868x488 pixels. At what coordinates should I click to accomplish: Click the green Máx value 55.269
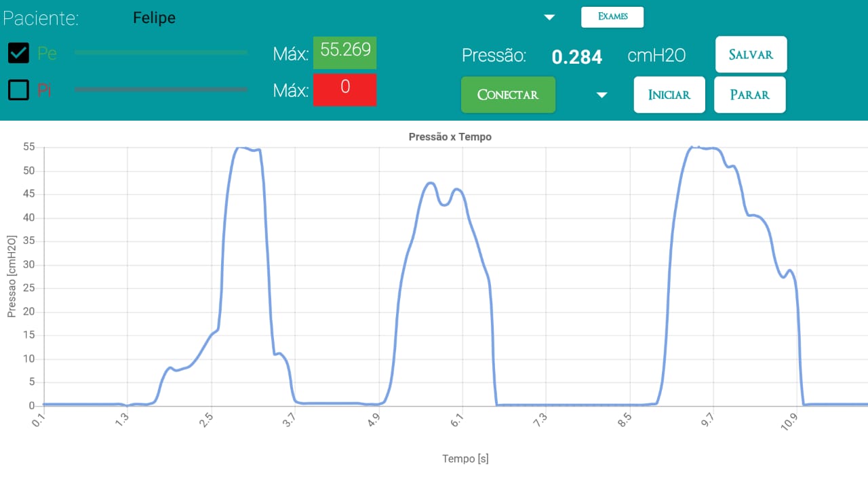click(345, 52)
